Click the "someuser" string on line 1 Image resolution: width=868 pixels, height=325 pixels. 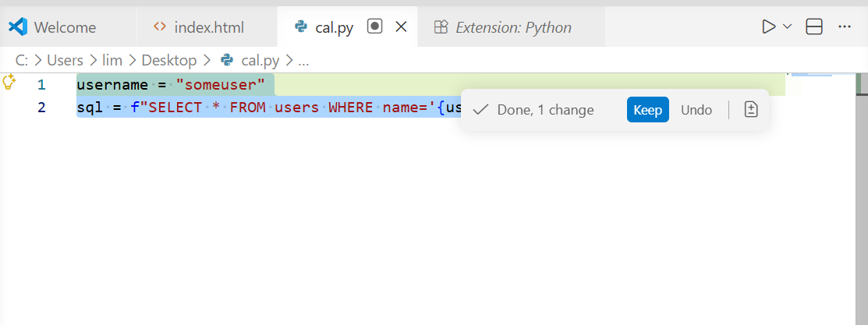click(x=221, y=85)
